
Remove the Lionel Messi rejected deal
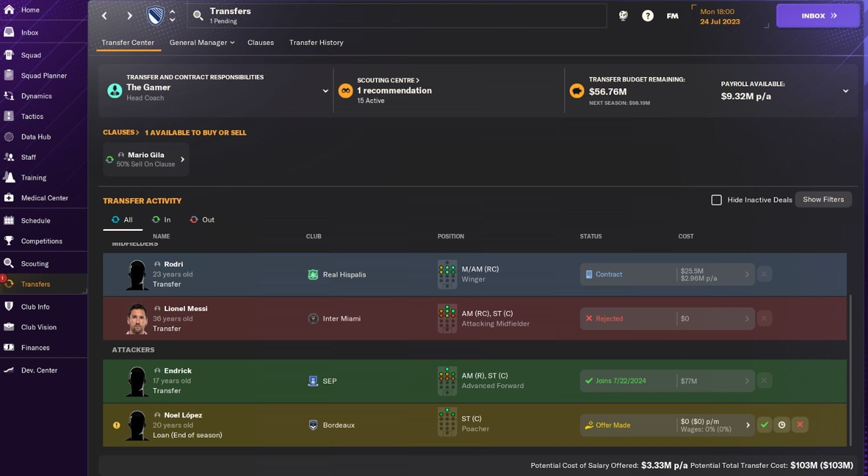[x=764, y=318]
